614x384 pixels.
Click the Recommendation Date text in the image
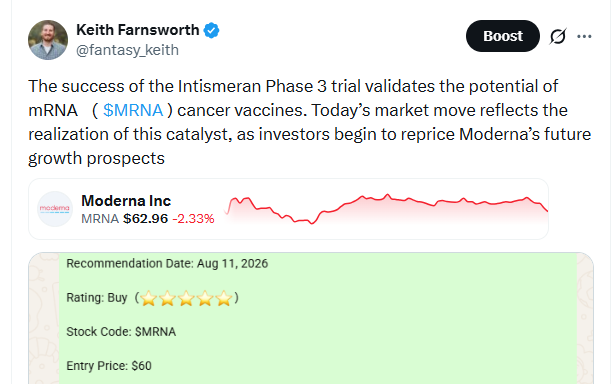click(167, 263)
